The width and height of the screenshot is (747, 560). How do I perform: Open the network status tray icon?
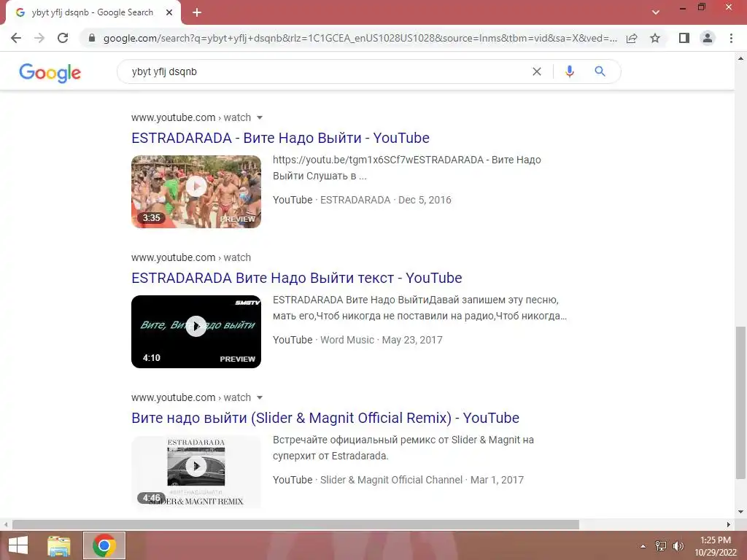pos(661,546)
